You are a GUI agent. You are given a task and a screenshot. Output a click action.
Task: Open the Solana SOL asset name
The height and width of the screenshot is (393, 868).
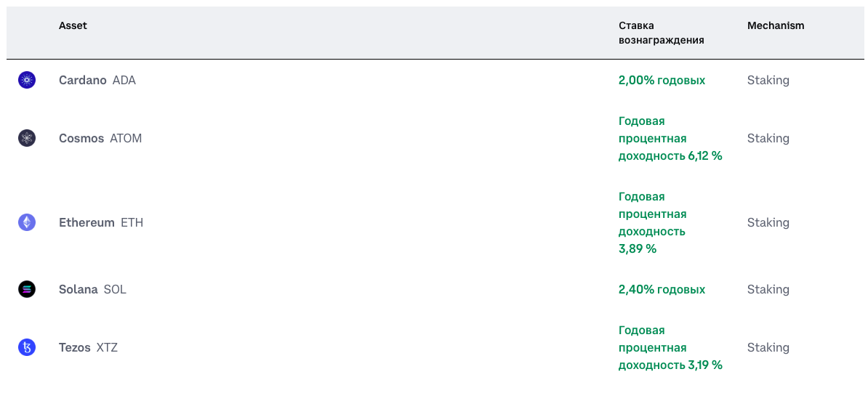click(92, 290)
